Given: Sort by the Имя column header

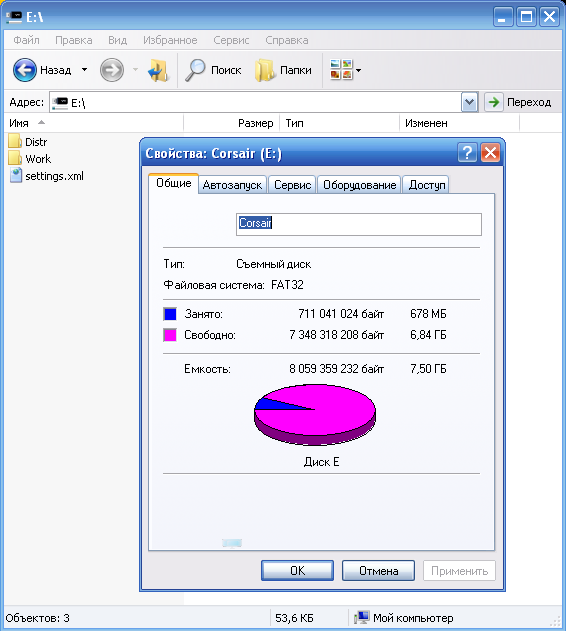Looking at the screenshot, I should (93, 123).
